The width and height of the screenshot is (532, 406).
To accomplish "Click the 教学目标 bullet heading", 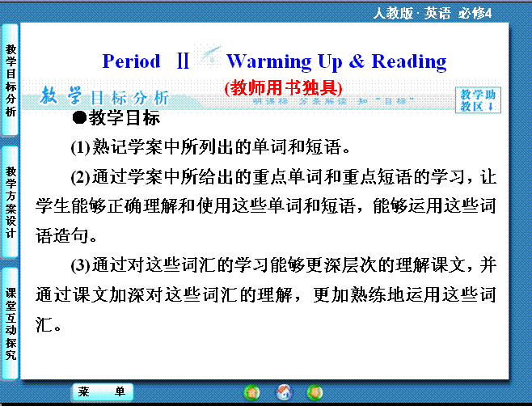I will pyautogui.click(x=123, y=119).
